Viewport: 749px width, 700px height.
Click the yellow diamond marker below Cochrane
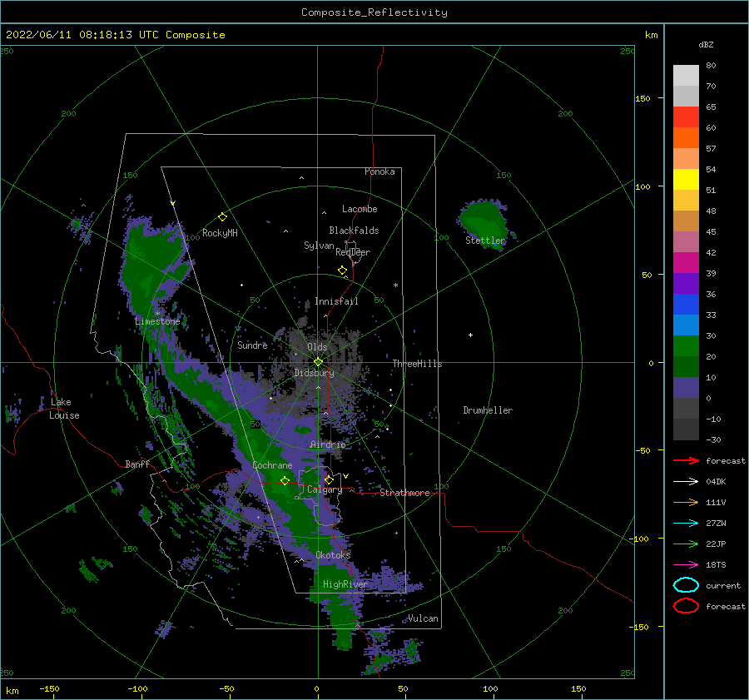click(285, 480)
